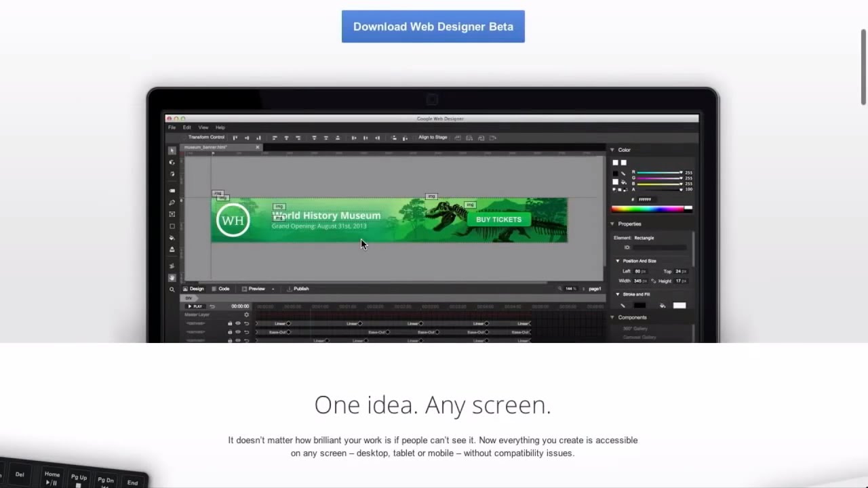Collapse the Position And Size section
Viewport: 868px width, 488px height.
(x=617, y=261)
